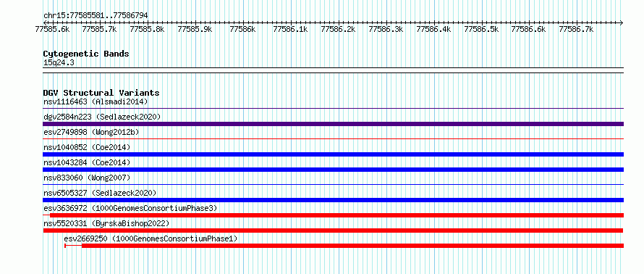
Task: Click the thick blue nsv6505327 bar
Action: [x=333, y=200]
